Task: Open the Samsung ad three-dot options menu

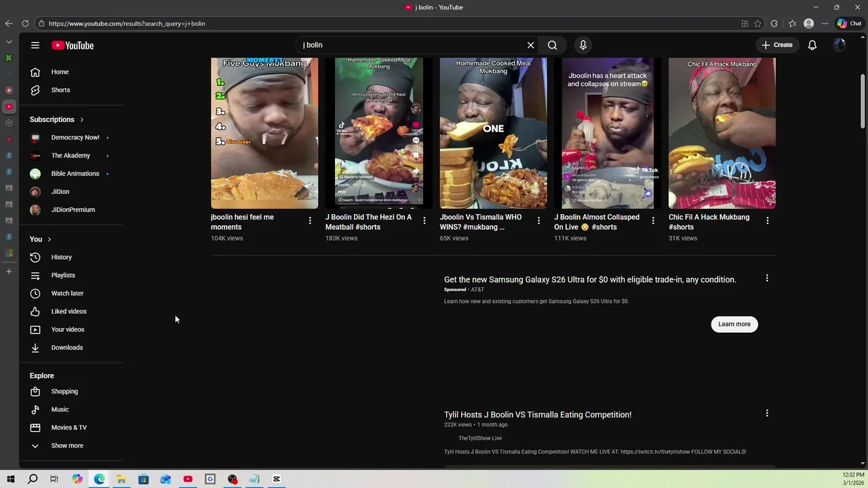Action: [767, 279]
